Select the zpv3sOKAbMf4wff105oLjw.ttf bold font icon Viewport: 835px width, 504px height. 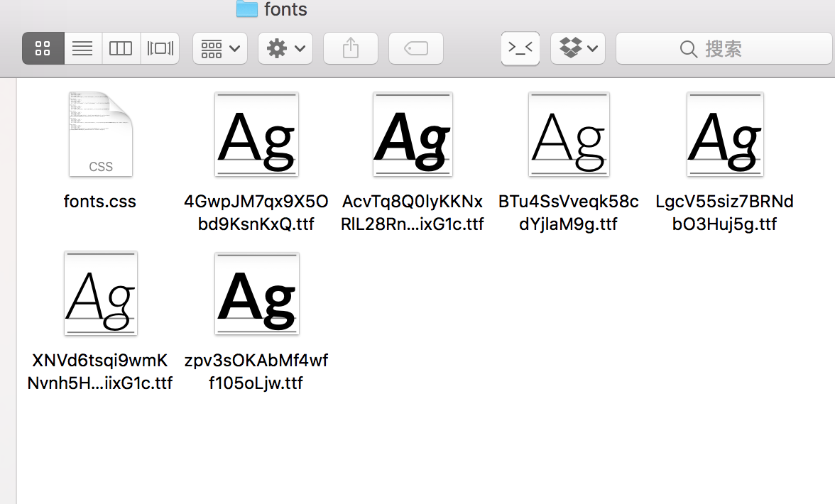tap(256, 293)
